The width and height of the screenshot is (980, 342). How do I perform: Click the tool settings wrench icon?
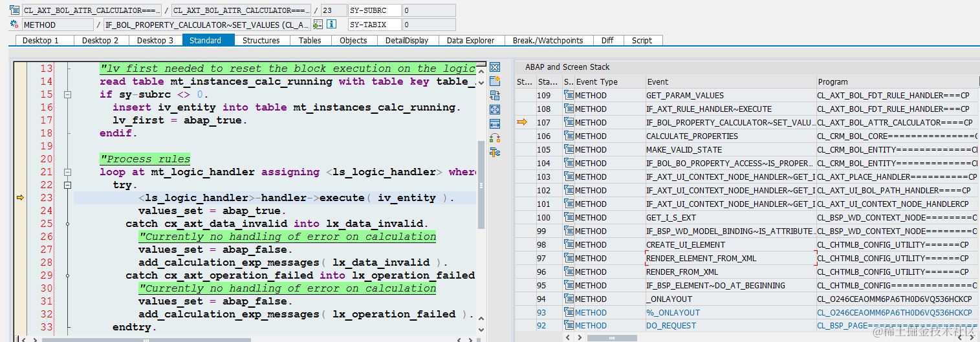click(495, 152)
